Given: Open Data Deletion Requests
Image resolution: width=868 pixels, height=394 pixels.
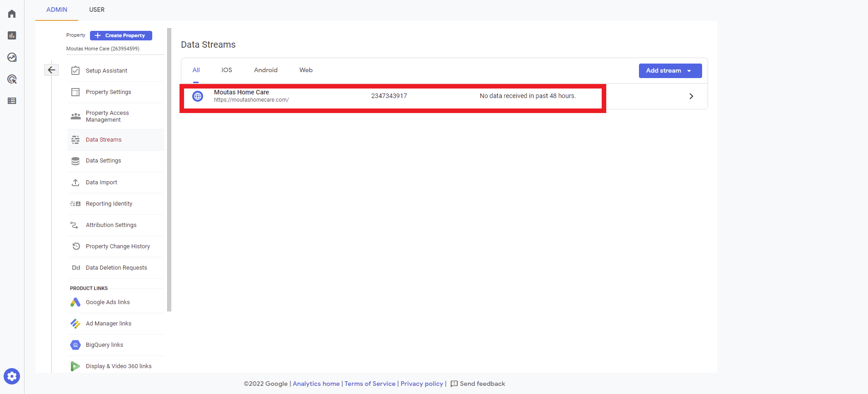Looking at the screenshot, I should pos(116,268).
